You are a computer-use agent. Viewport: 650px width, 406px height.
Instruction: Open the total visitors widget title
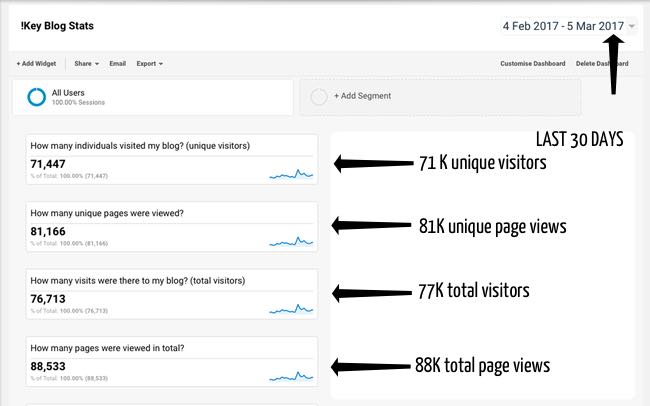click(x=138, y=281)
